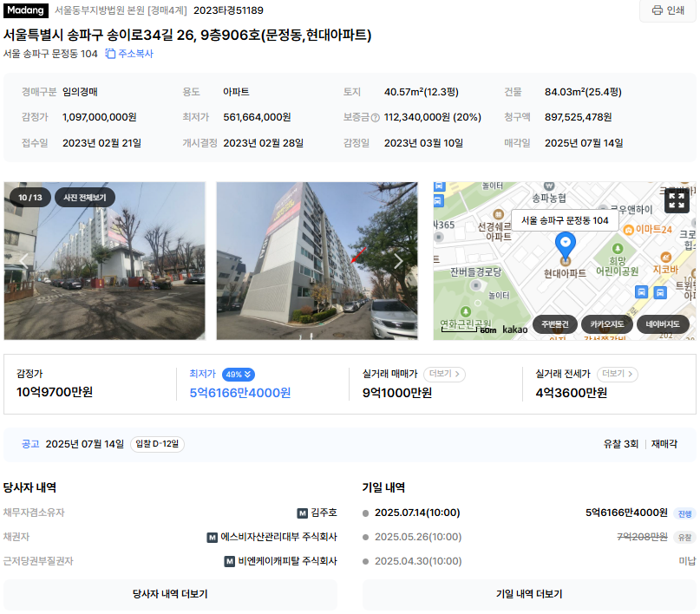This screenshot has height=614, width=700.
Task: Click the 입찰 D-12일 badge
Action: point(157,444)
